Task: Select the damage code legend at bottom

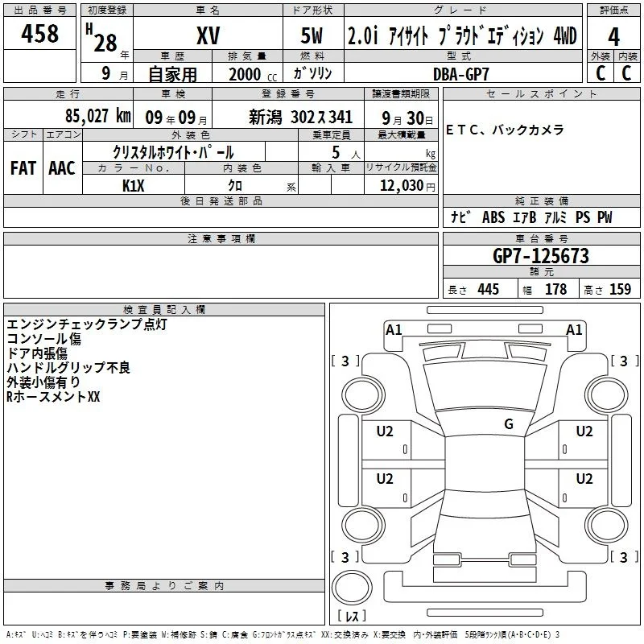Action: [x=283, y=635]
